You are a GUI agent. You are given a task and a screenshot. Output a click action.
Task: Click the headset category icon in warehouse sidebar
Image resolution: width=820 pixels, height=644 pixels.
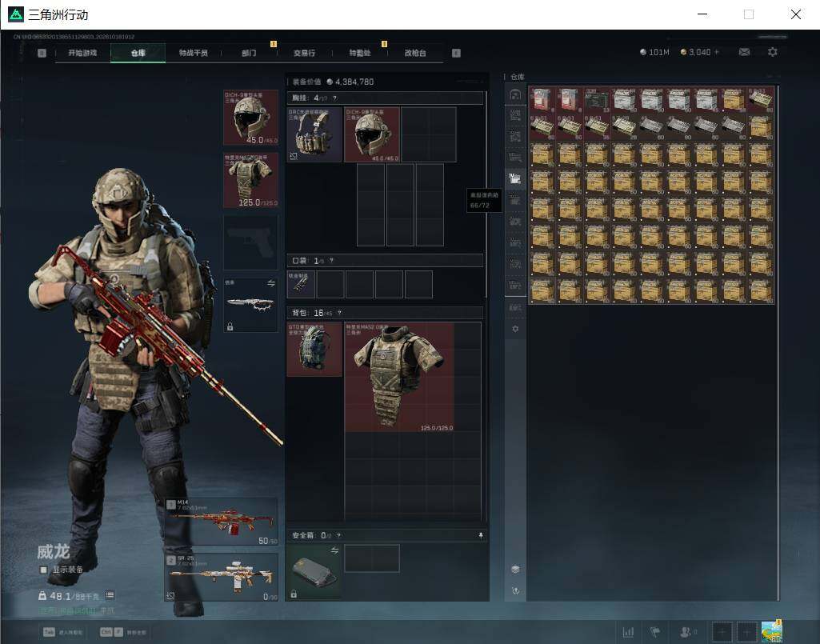(x=515, y=94)
